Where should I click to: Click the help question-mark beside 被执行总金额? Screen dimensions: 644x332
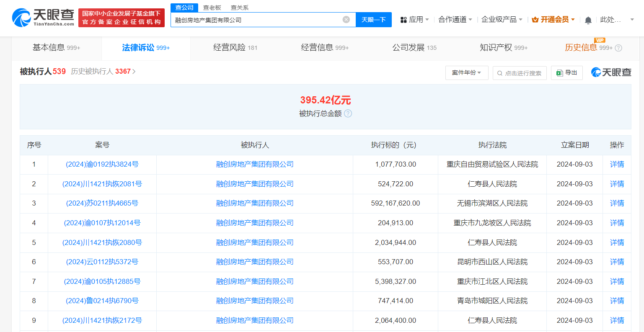[348, 113]
